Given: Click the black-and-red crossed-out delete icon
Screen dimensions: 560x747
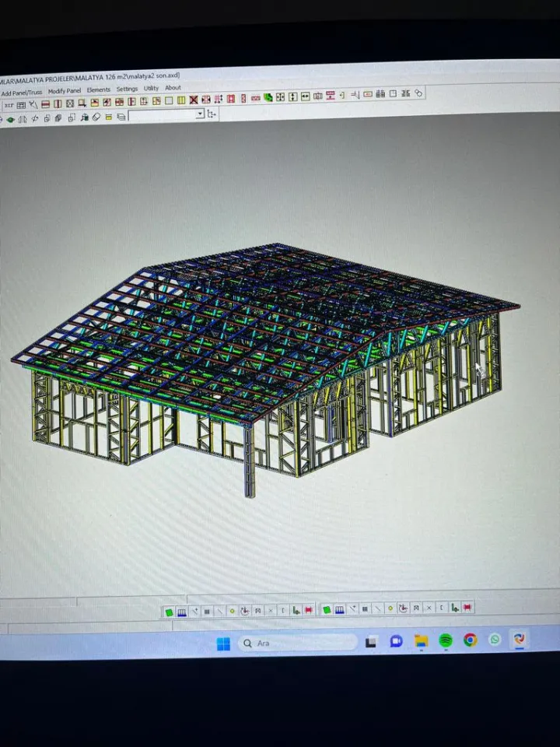Looking at the screenshot, I should [x=194, y=100].
